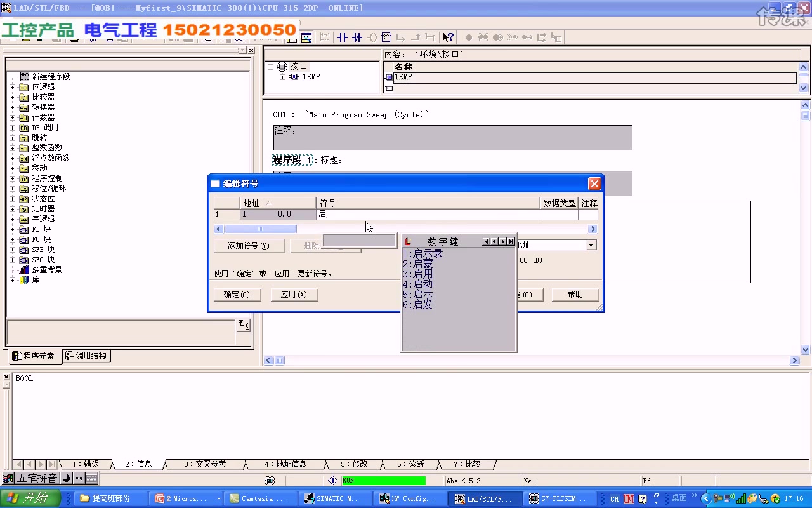Insert a coil using the coil icon
The height and width of the screenshot is (508, 812).
tap(372, 37)
